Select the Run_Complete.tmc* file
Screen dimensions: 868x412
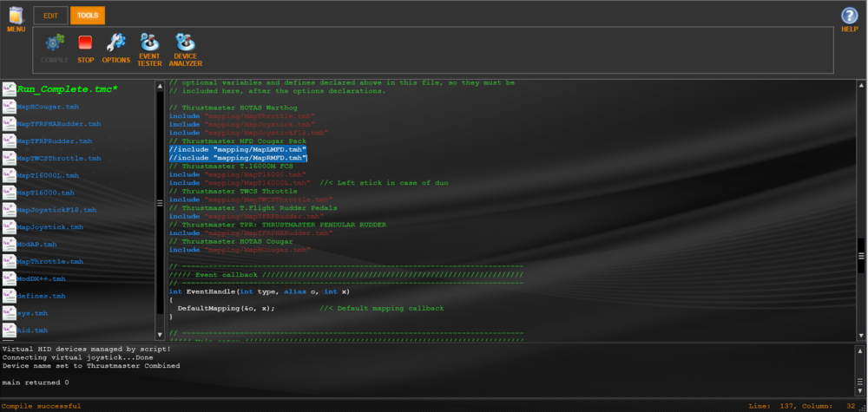[x=68, y=89]
